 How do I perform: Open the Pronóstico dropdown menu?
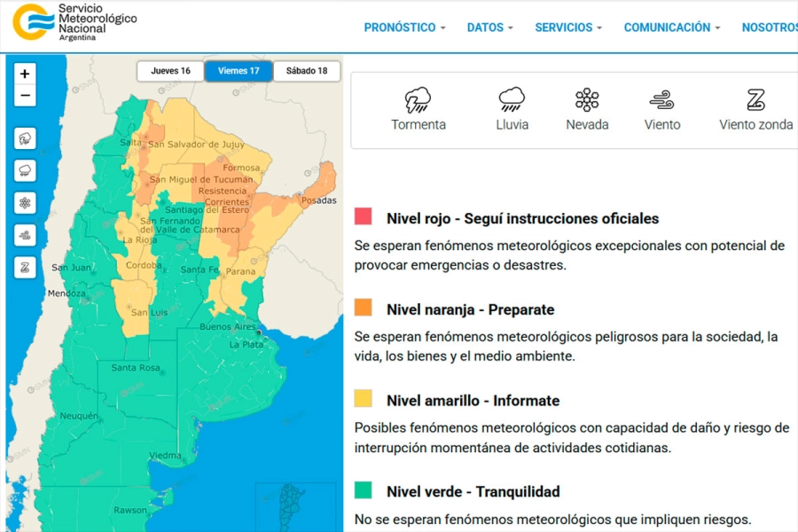[x=404, y=27]
